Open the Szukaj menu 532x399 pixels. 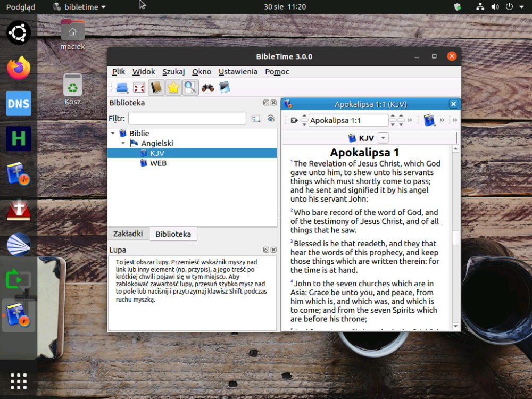tap(173, 72)
